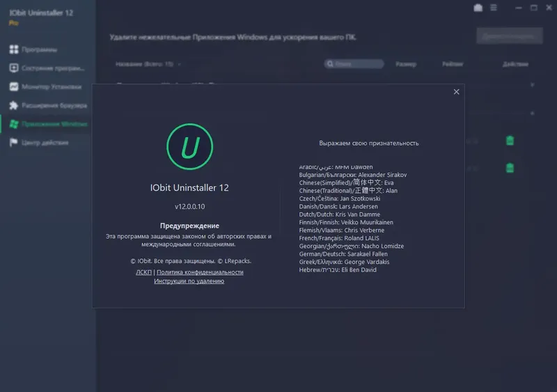Open the Расширения браузера section
This screenshot has height=392, width=557.
[54, 106]
